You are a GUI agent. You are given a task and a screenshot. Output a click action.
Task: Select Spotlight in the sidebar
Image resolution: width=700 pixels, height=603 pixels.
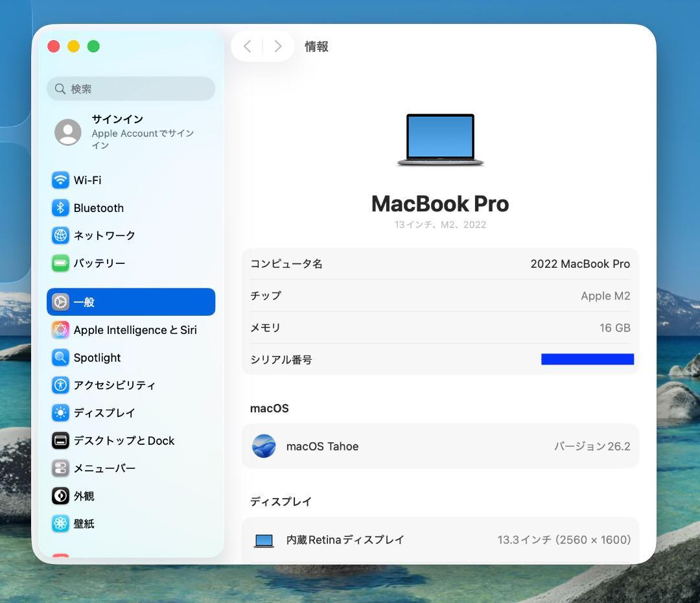[x=97, y=357]
